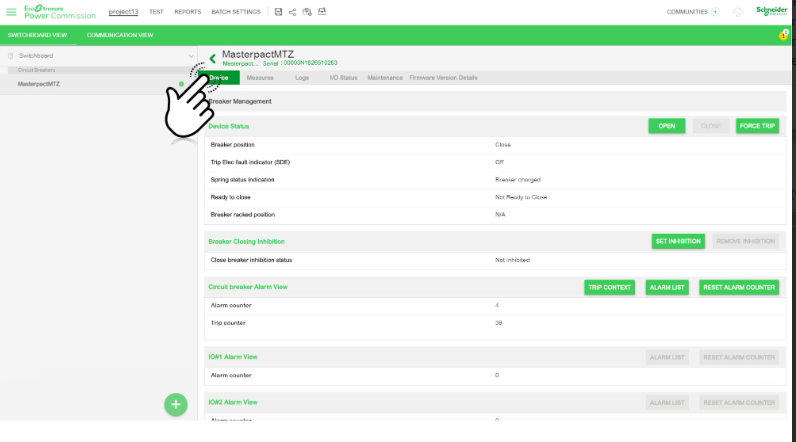Open Circuit breaker ALARM LIST
The height and width of the screenshot is (442, 796).
point(667,287)
